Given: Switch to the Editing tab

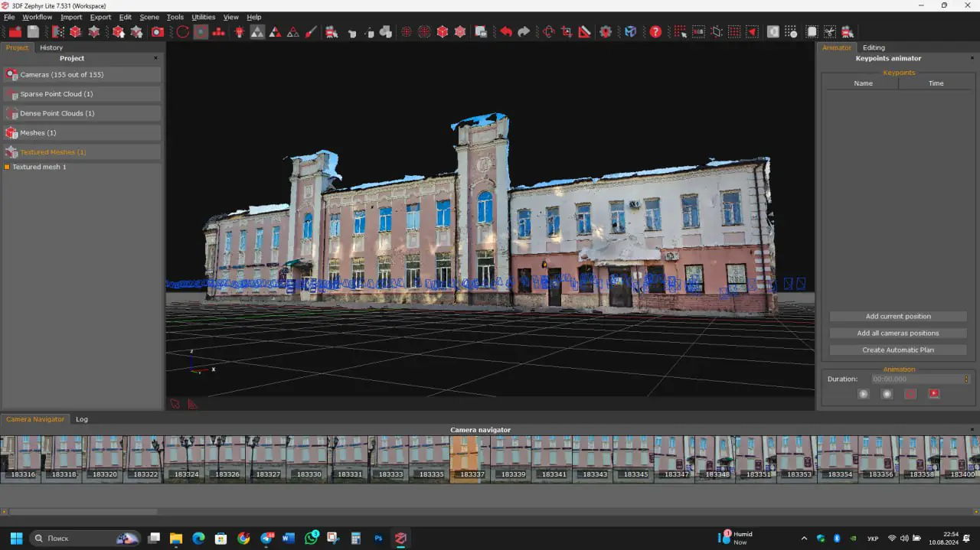Looking at the screenshot, I should (874, 47).
